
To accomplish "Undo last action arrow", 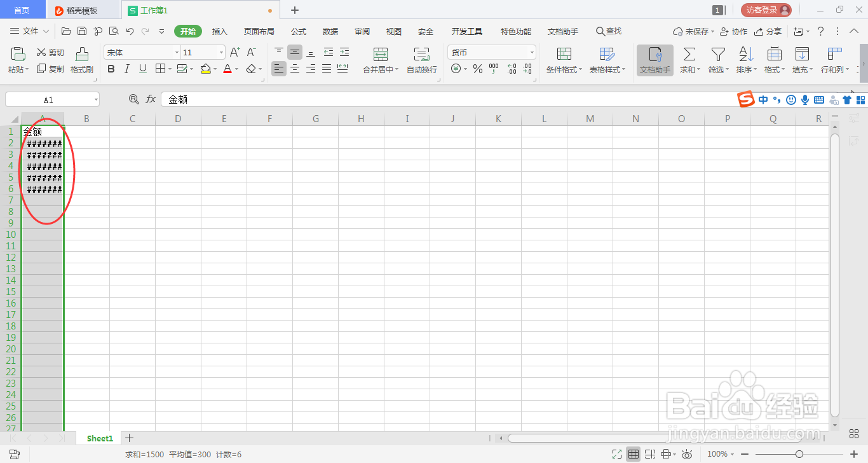I will click(x=130, y=31).
